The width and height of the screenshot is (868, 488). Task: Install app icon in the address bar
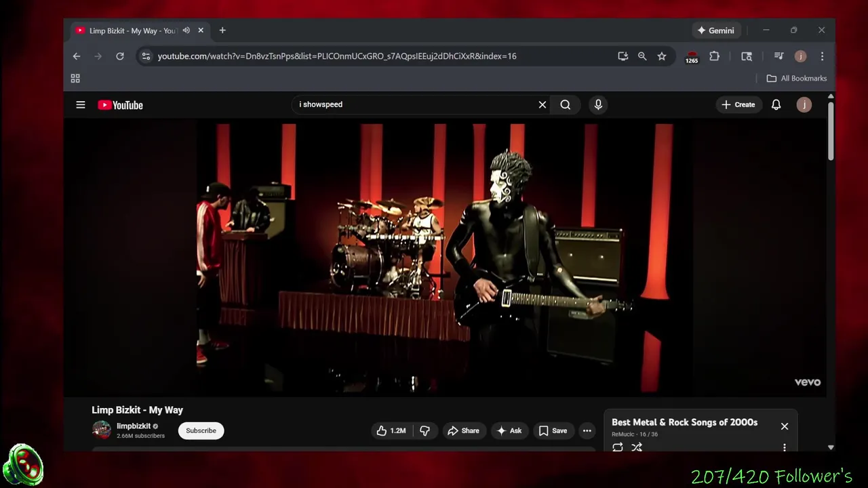pyautogui.click(x=623, y=56)
